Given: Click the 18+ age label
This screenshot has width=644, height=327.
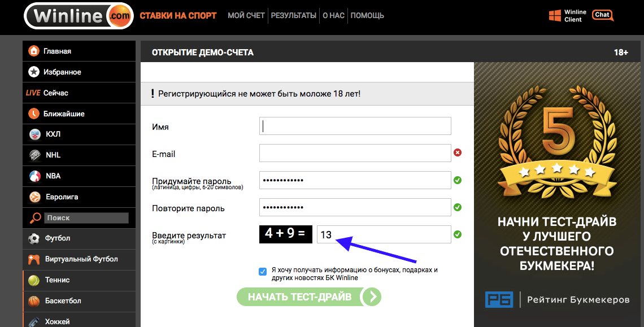Looking at the screenshot, I should point(621,52).
